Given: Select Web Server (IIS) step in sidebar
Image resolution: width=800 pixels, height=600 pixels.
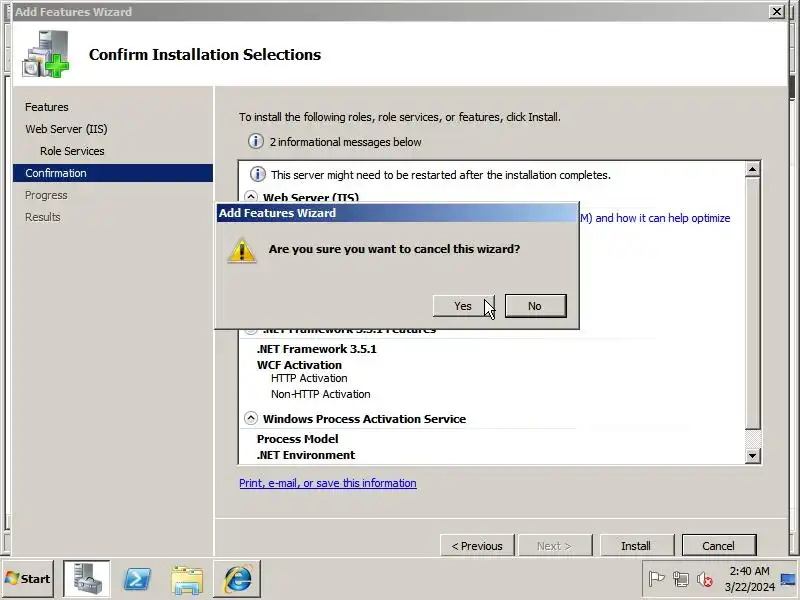Looking at the screenshot, I should (66, 129).
